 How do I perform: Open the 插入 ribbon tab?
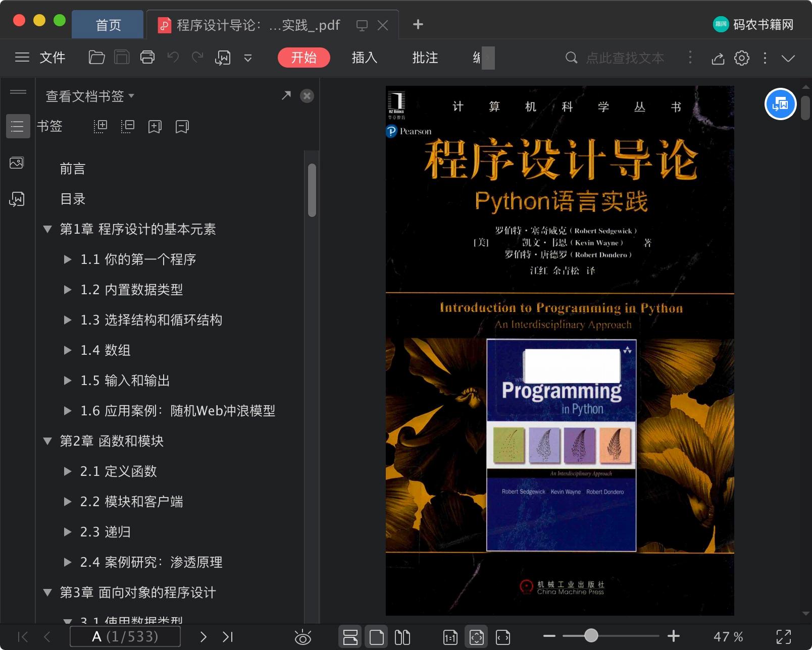click(x=364, y=58)
